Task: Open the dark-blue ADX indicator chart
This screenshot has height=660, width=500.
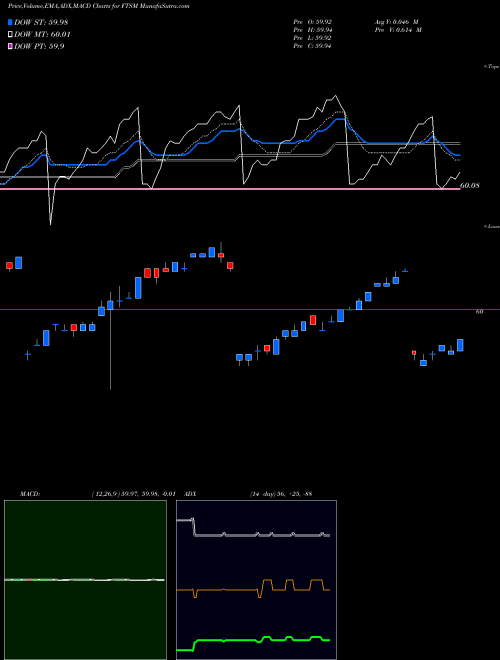Action: coord(256,580)
